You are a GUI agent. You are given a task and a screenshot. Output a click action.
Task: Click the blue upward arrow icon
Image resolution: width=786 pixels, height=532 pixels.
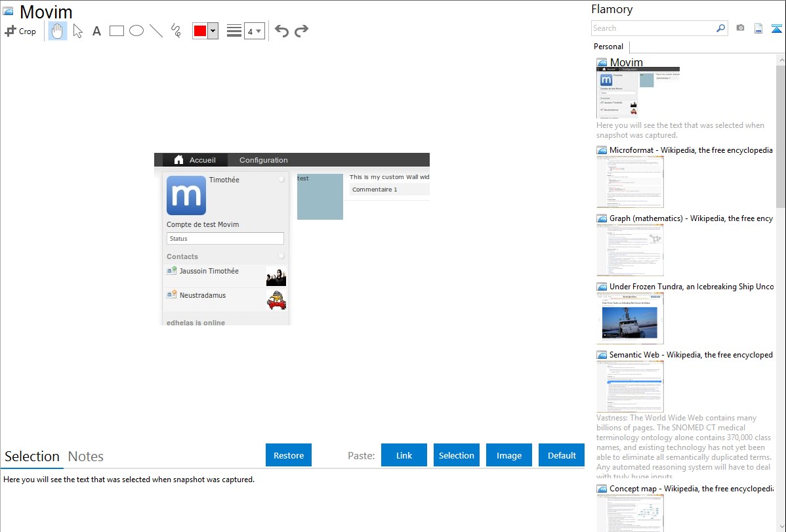pos(776,28)
